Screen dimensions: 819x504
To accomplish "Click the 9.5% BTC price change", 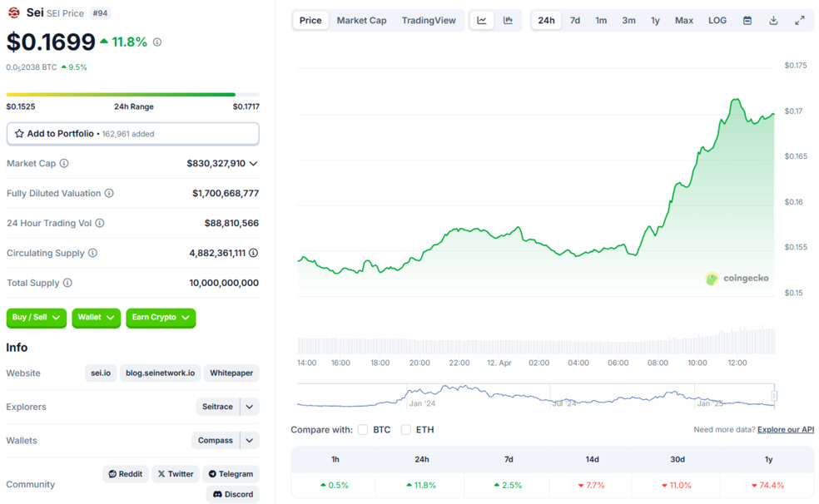I will pyautogui.click(x=74, y=67).
